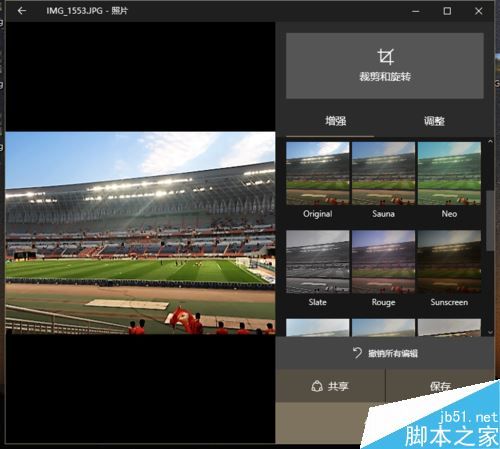500x449 pixels.
Task: Select the Original filter thumbnail
Action: pyautogui.click(x=318, y=173)
